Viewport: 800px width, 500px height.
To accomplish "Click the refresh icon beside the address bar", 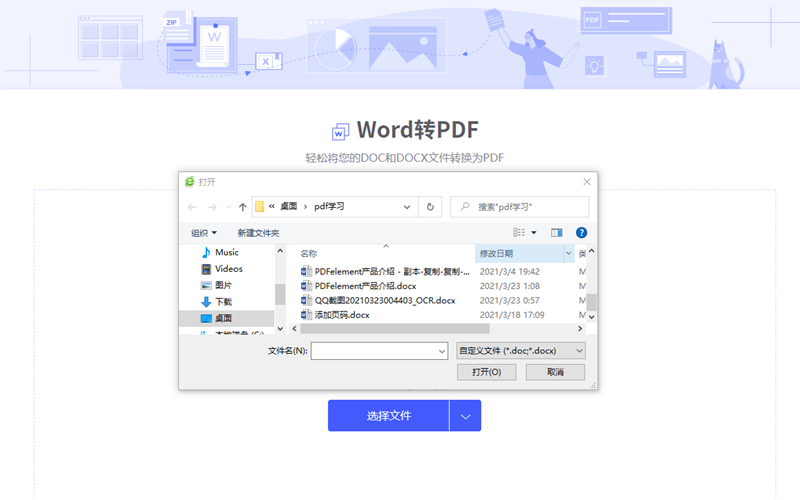I will click(x=430, y=207).
